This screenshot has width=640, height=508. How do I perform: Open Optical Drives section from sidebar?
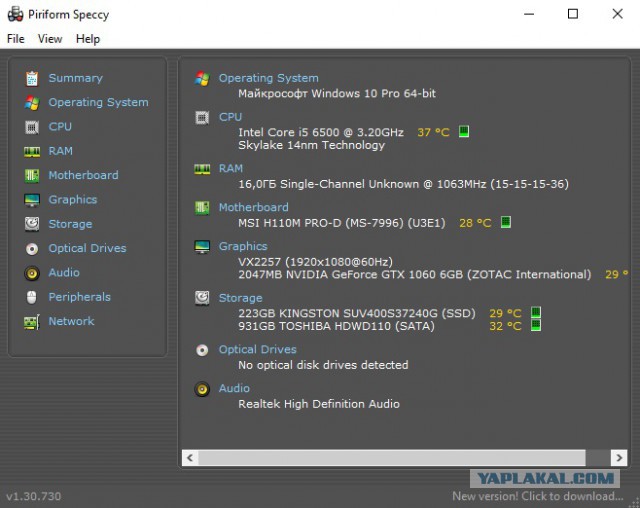tap(87, 248)
